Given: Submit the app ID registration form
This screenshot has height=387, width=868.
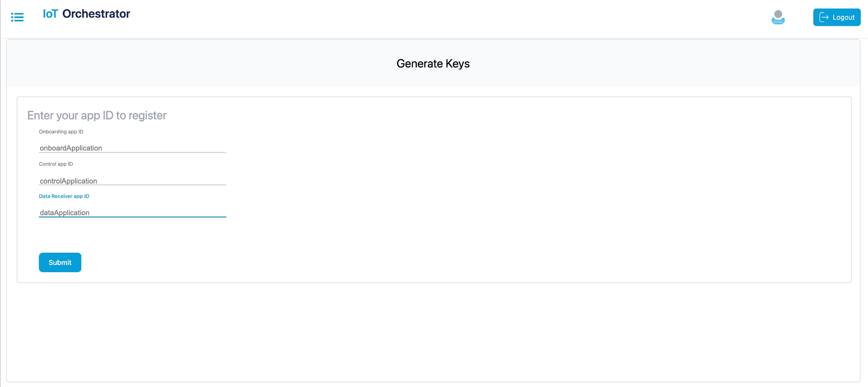Looking at the screenshot, I should click(60, 262).
